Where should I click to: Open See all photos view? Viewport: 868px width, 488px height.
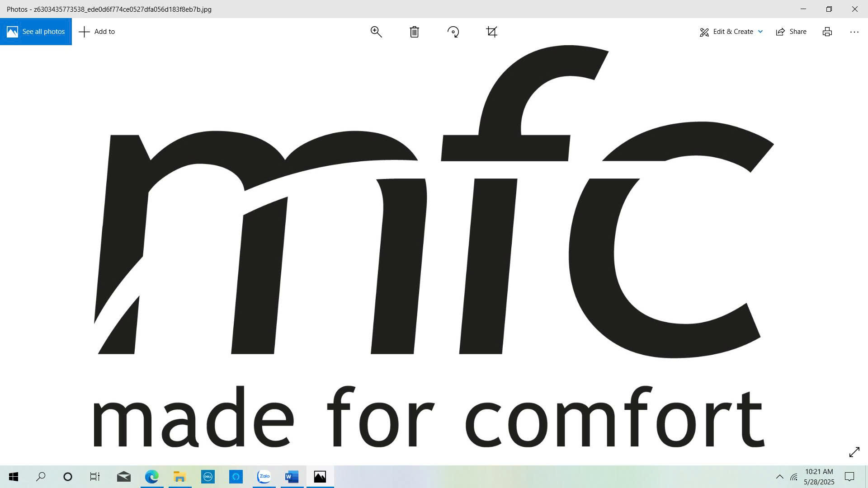coord(36,32)
